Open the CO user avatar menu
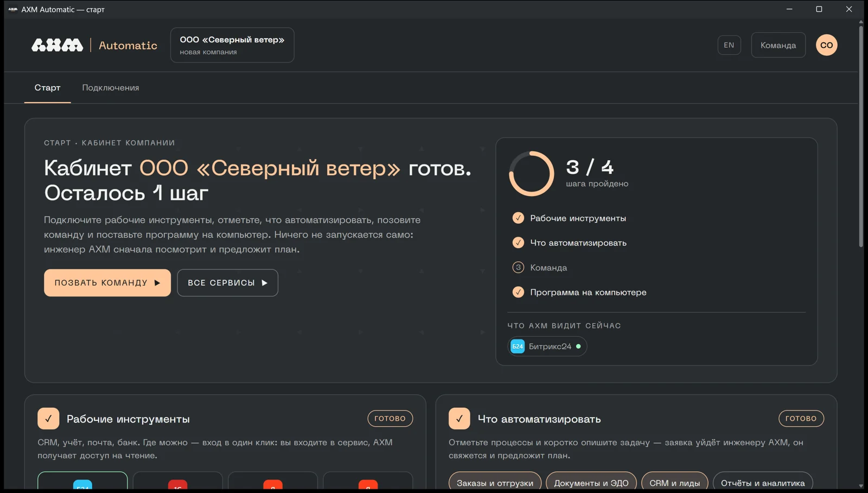The image size is (868, 493). [826, 45]
